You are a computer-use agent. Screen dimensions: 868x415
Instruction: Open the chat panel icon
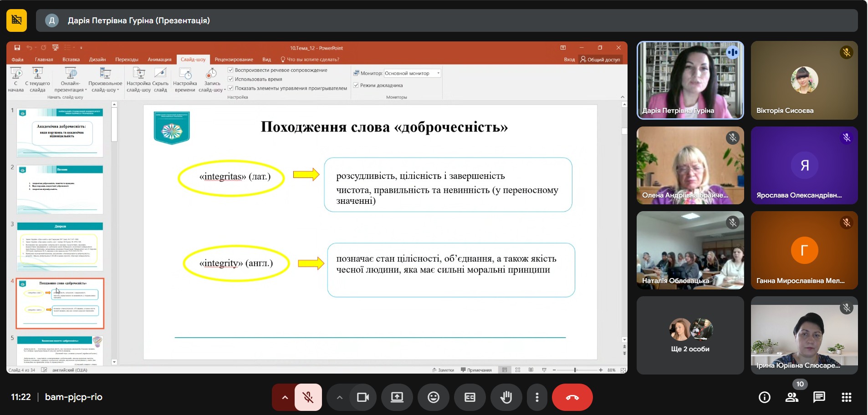pos(819,397)
